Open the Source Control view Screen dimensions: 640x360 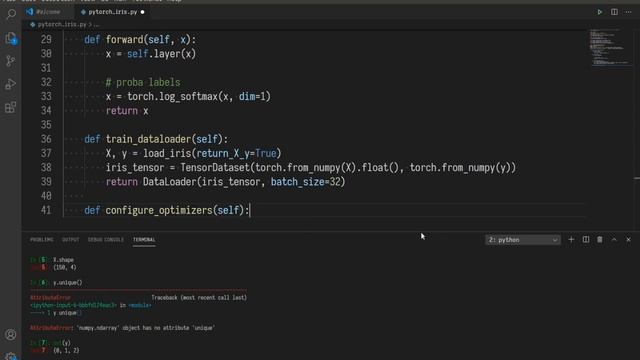tap(11, 61)
